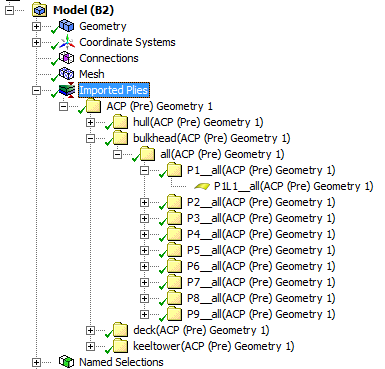The width and height of the screenshot is (385, 369).
Task: Collapse the bulkhead folder node
Action: click(x=90, y=138)
